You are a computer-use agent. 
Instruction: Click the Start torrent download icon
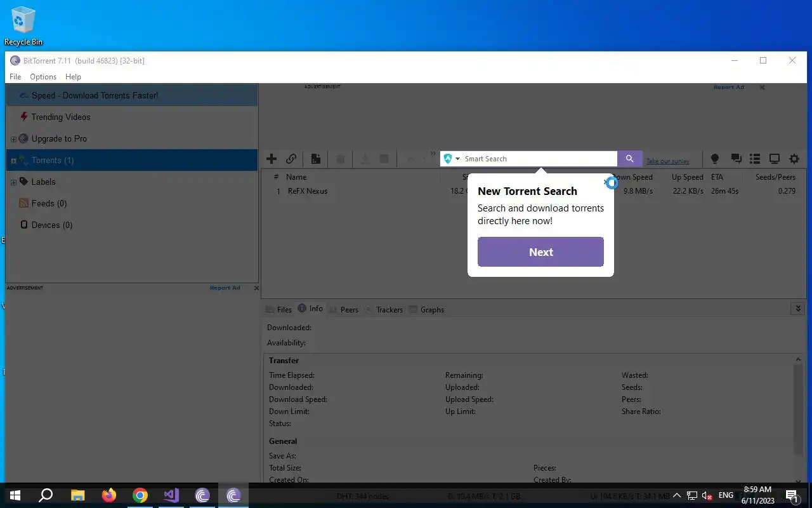tap(365, 159)
